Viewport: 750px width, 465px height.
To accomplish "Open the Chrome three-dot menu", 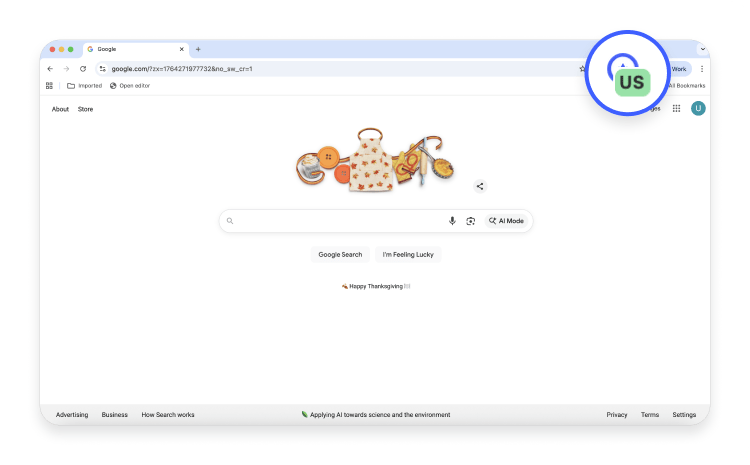I will click(x=702, y=69).
